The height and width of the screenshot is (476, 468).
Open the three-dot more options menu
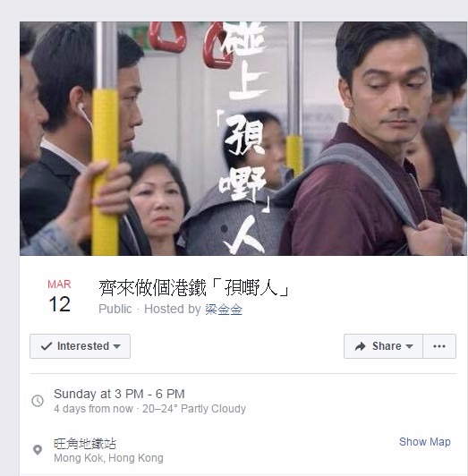(x=439, y=346)
